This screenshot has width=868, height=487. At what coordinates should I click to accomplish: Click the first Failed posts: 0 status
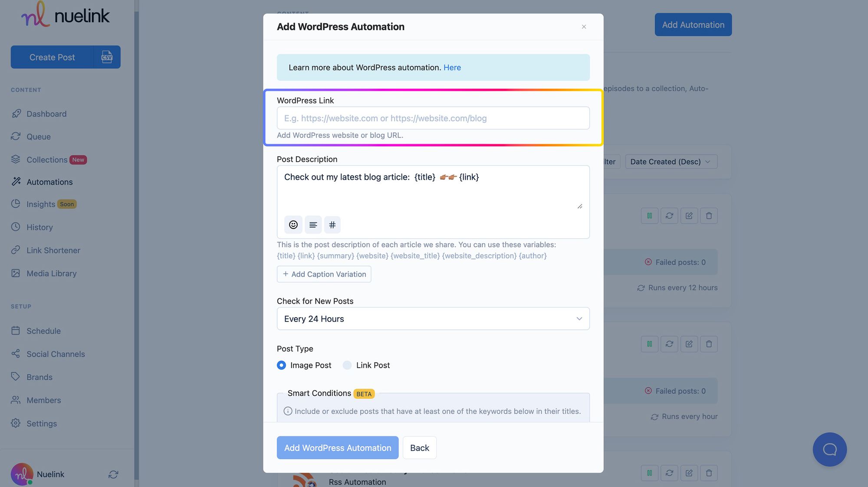pyautogui.click(x=675, y=262)
